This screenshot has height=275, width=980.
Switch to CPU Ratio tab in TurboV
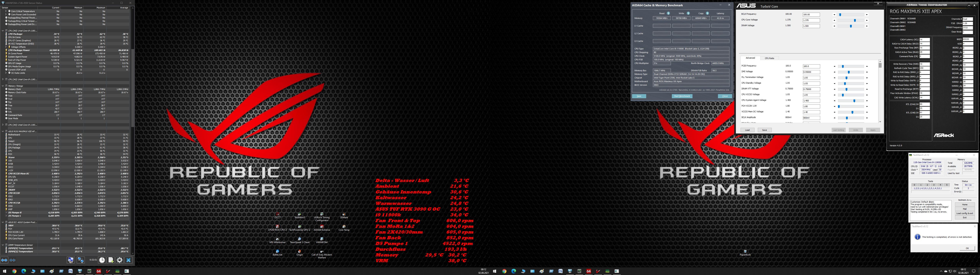pyautogui.click(x=769, y=58)
